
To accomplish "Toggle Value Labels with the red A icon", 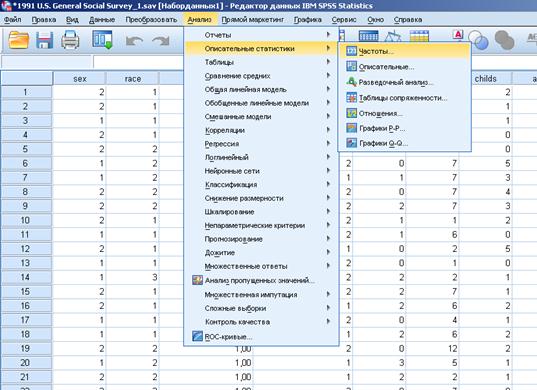I will coord(458,34).
